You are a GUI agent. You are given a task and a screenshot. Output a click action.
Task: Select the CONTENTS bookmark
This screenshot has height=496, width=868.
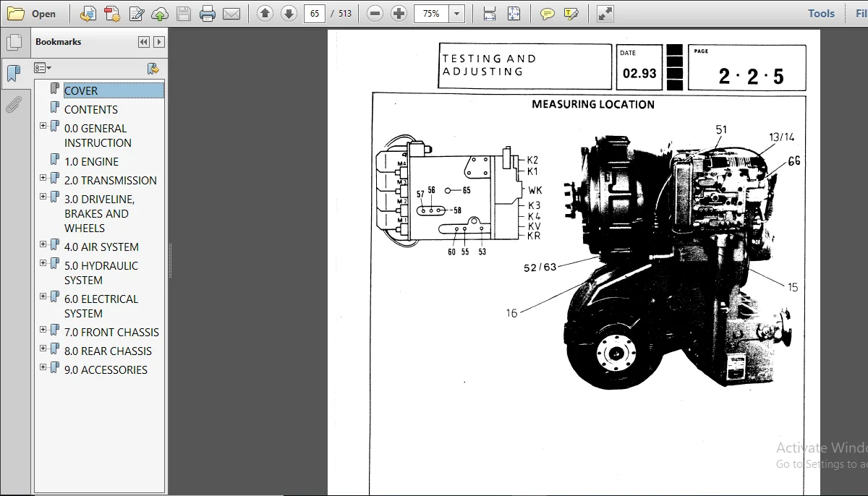tap(91, 109)
